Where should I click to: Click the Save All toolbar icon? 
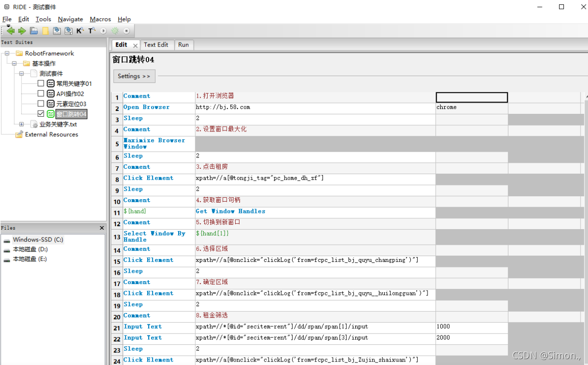tap(68, 31)
